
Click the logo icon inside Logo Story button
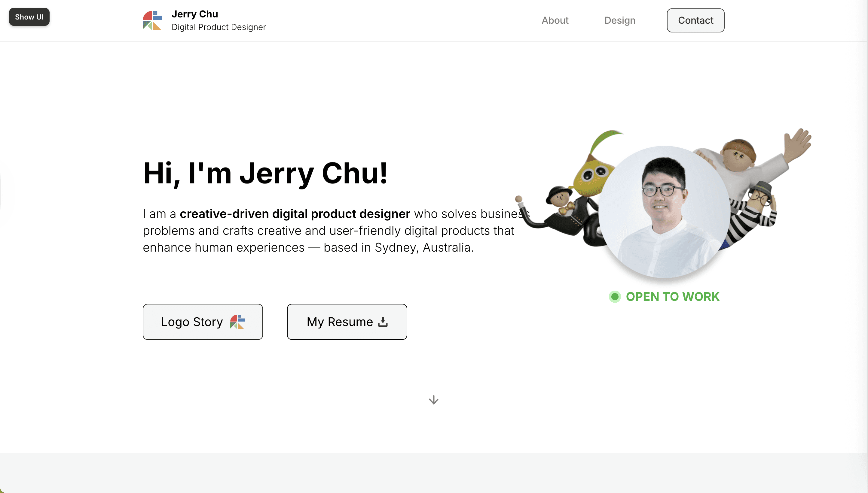click(237, 322)
